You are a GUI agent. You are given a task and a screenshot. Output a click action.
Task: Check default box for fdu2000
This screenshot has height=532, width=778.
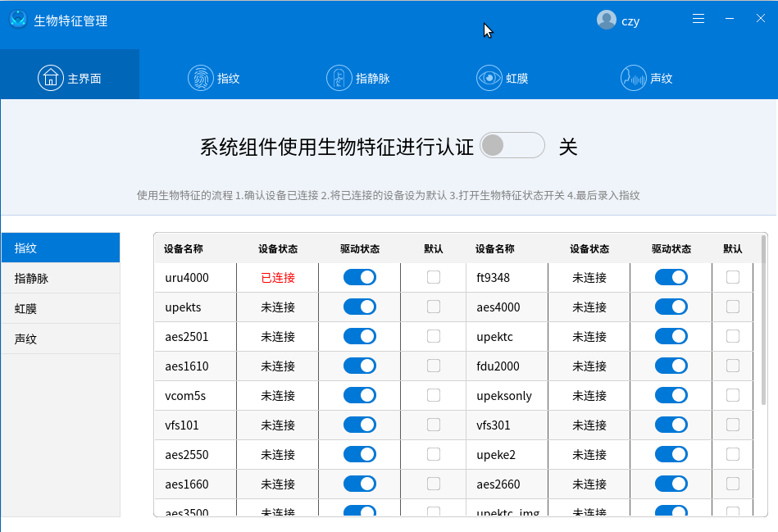pos(733,366)
